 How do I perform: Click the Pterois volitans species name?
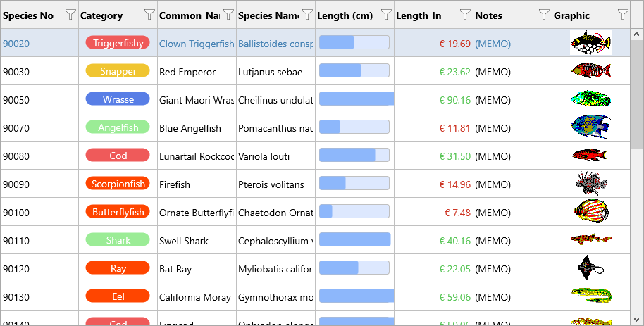coord(271,184)
